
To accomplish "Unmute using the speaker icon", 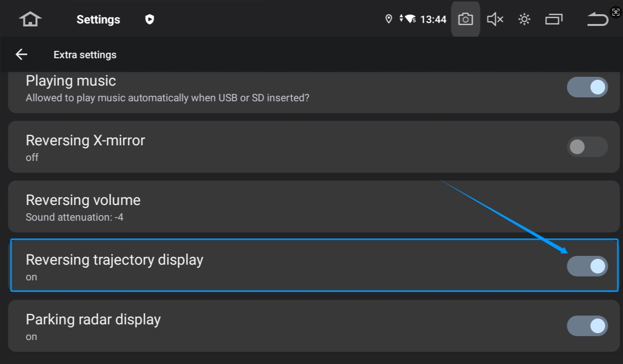I will click(495, 20).
